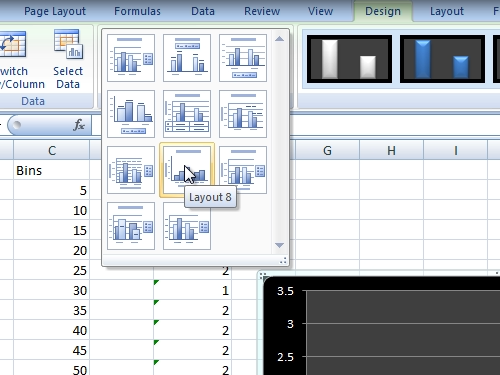Click frequency cell 1 beside bin 30
500x375 pixels.
(x=192, y=290)
